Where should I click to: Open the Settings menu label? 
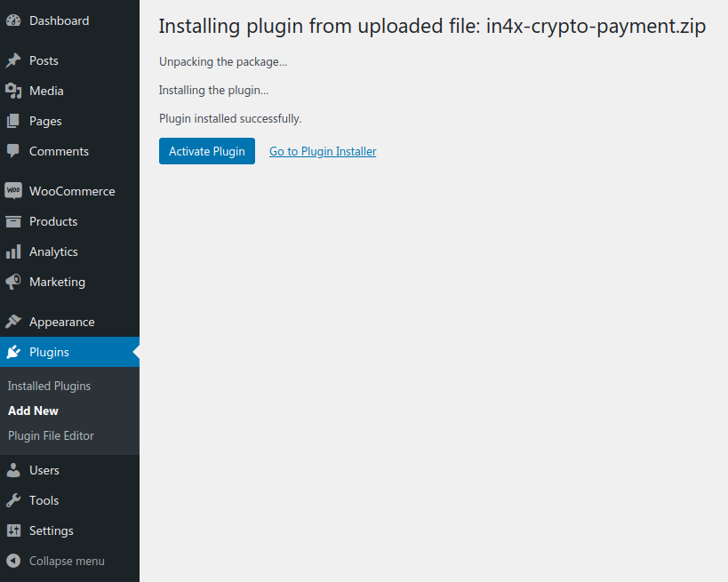51,531
